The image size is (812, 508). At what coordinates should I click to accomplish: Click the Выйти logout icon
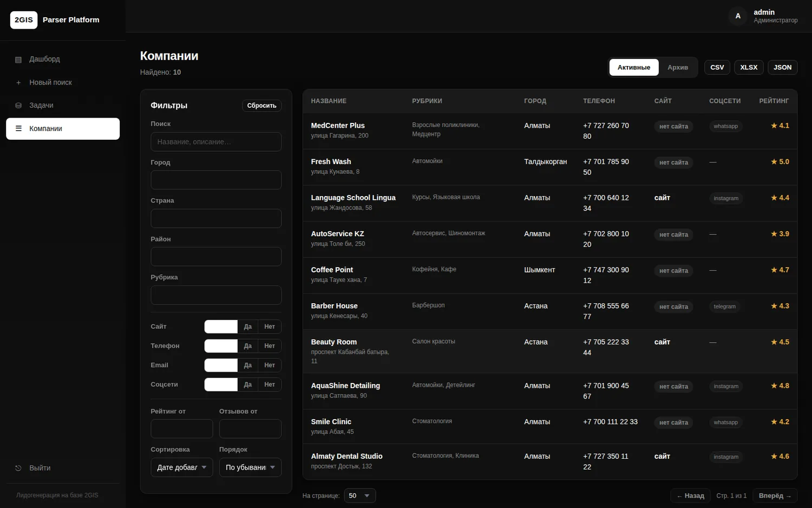pyautogui.click(x=18, y=468)
